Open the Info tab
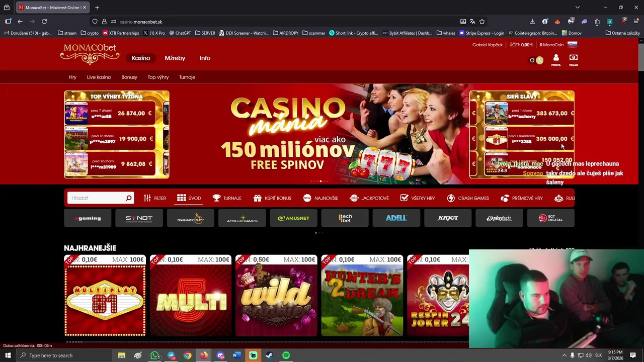Image resolution: width=644 pixels, height=362 pixels. click(205, 58)
